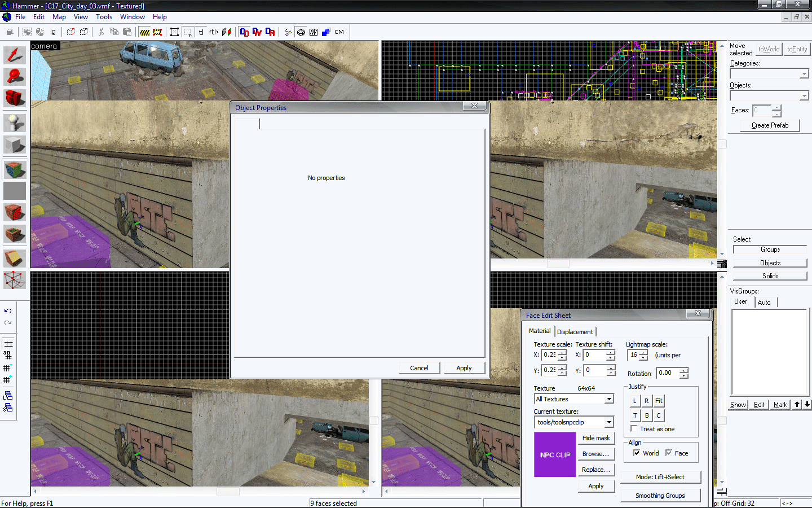Toggle the Hide detail 'OD' icon
The image size is (812, 508).
[244, 32]
